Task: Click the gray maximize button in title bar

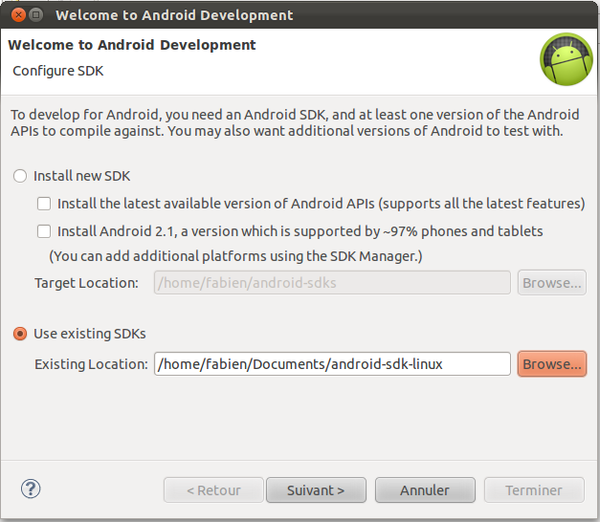Action: point(36,15)
